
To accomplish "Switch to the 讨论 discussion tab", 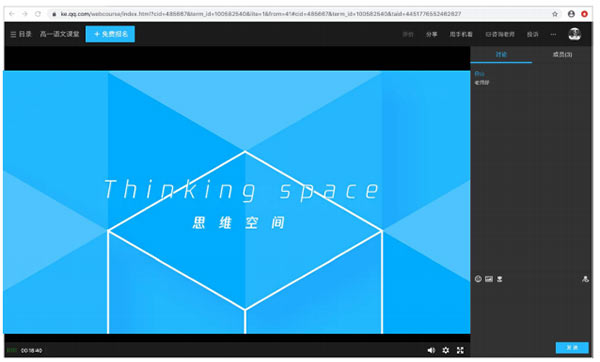I will click(501, 54).
